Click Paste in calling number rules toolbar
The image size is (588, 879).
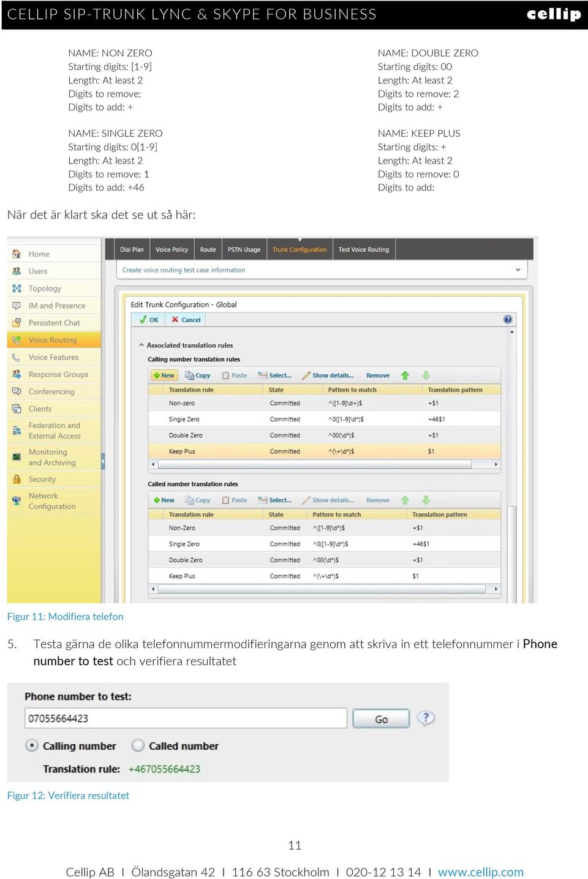(x=235, y=375)
